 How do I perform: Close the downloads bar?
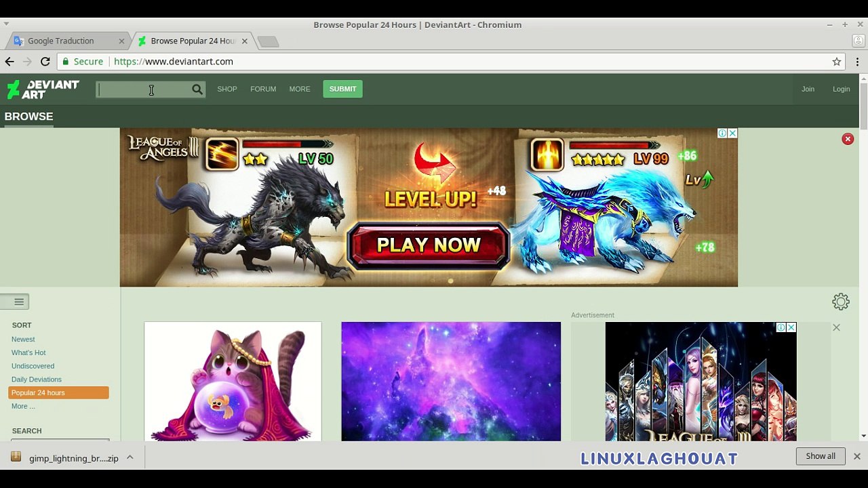857,457
